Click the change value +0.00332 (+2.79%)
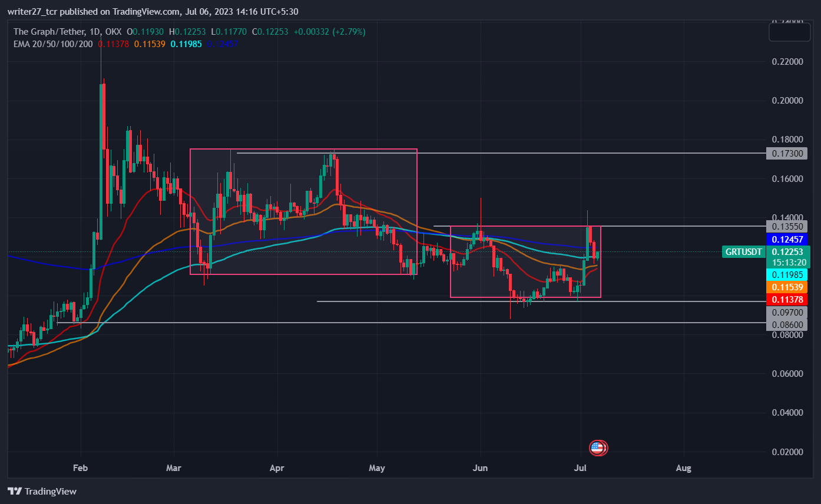 pyautogui.click(x=330, y=32)
